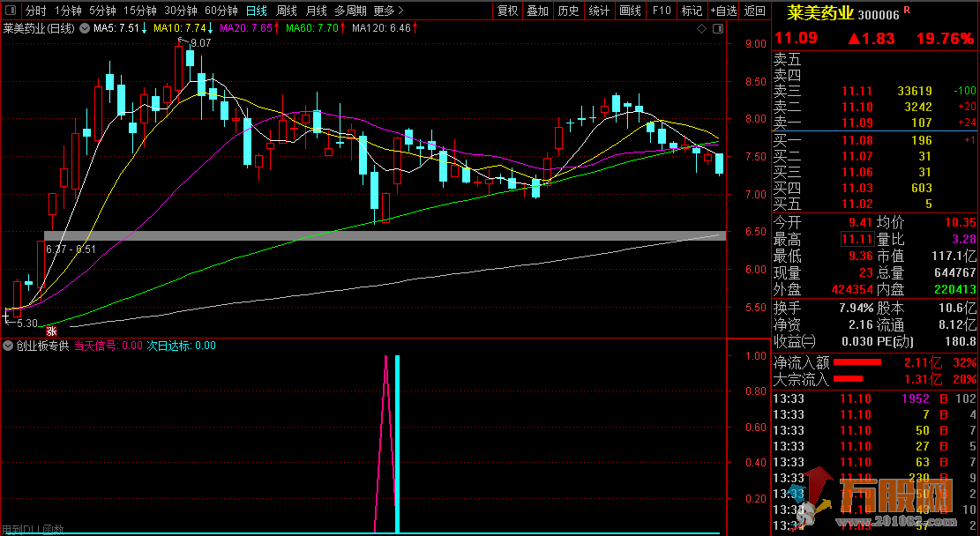The width and height of the screenshot is (980, 536).
Task: Click the 大宗流入 red bar
Action: coord(848,378)
